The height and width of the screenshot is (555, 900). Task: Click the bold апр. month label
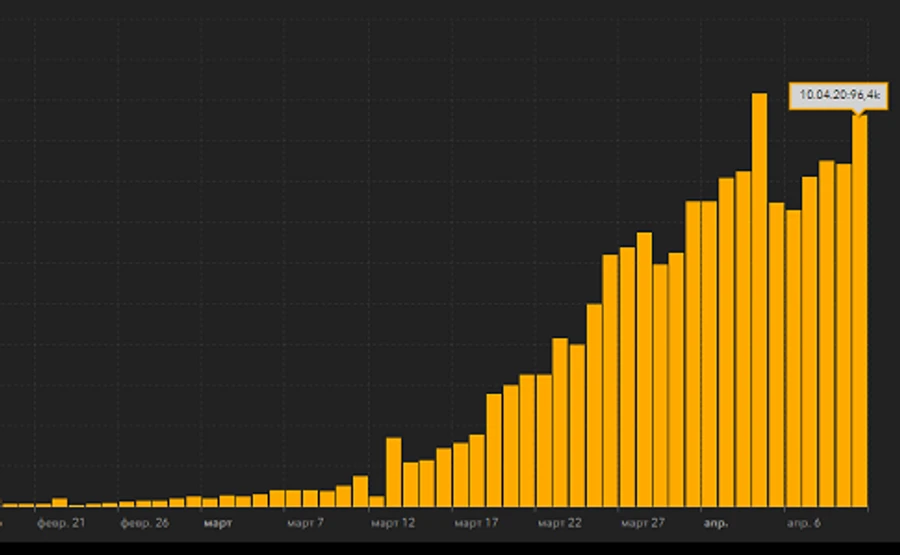[714, 523]
